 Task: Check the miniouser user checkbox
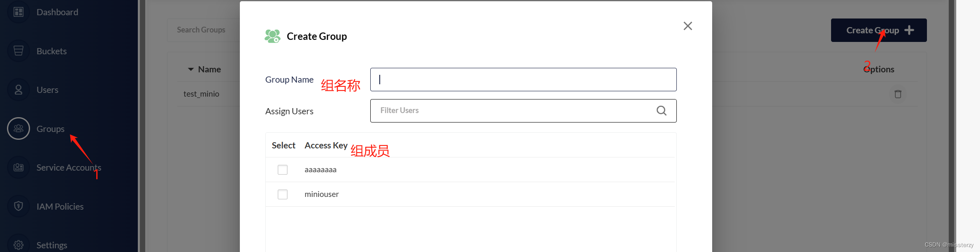pyautogui.click(x=283, y=194)
